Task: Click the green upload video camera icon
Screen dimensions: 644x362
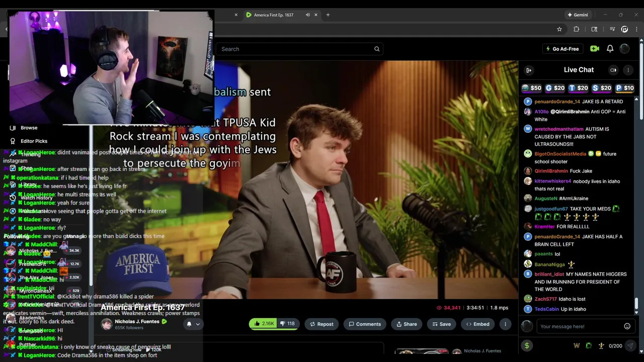Action: [x=595, y=49]
